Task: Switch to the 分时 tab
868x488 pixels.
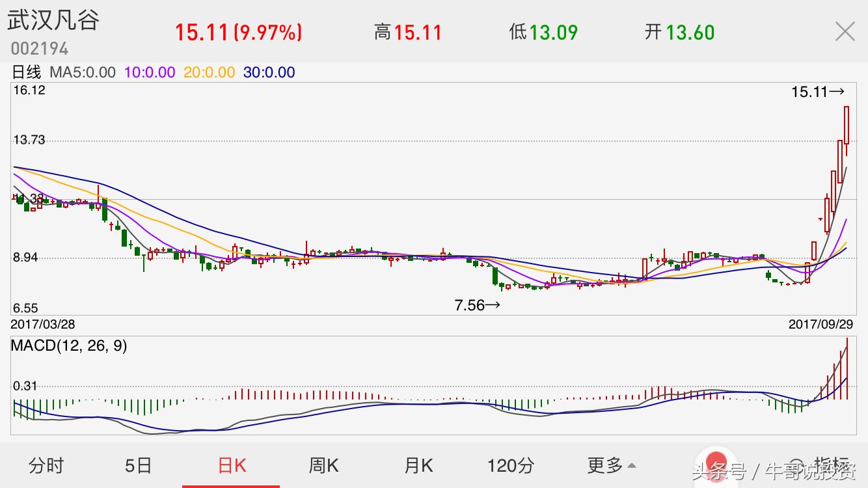Action: point(46,465)
